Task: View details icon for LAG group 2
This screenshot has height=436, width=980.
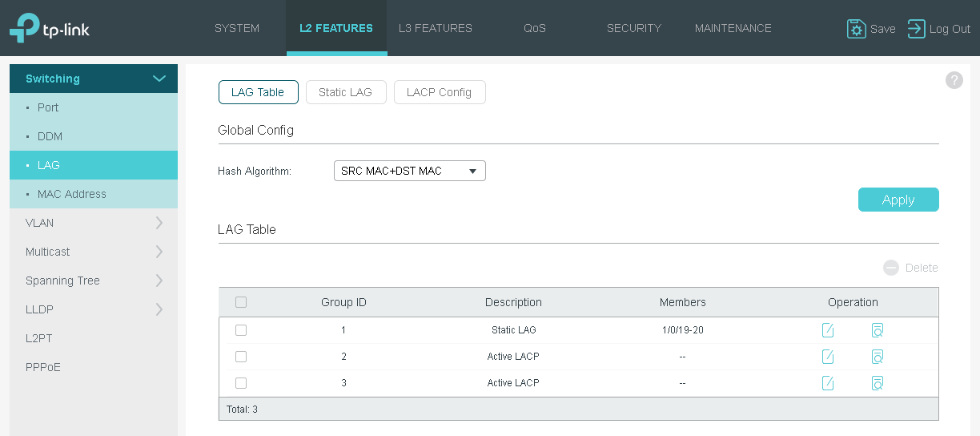Action: coord(878,357)
